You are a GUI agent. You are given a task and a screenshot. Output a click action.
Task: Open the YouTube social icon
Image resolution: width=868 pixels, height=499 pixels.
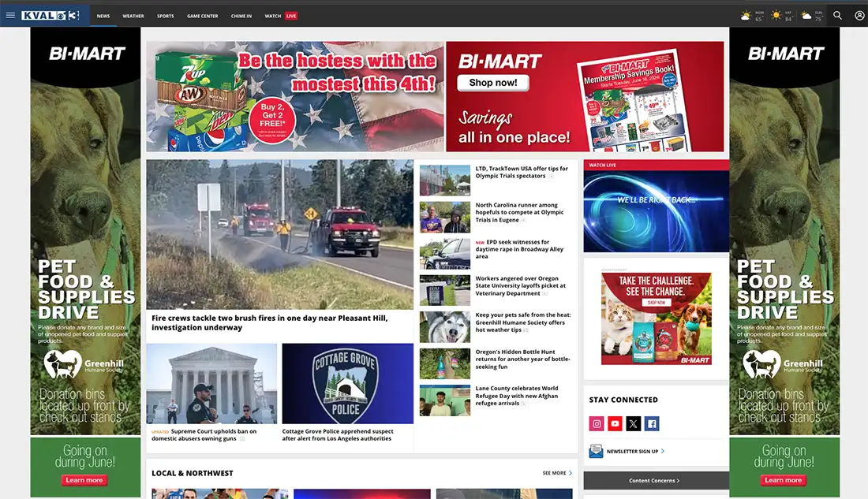[x=615, y=424]
